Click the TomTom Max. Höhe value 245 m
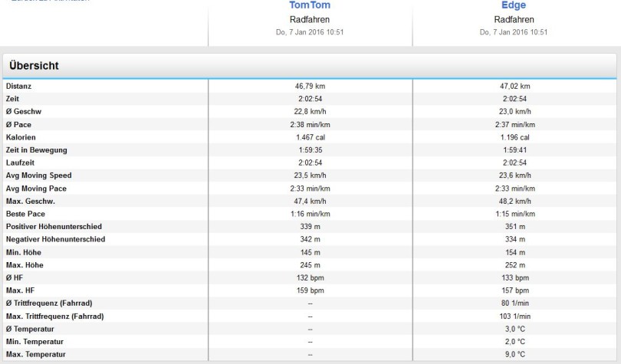The width and height of the screenshot is (621, 364). (x=310, y=265)
